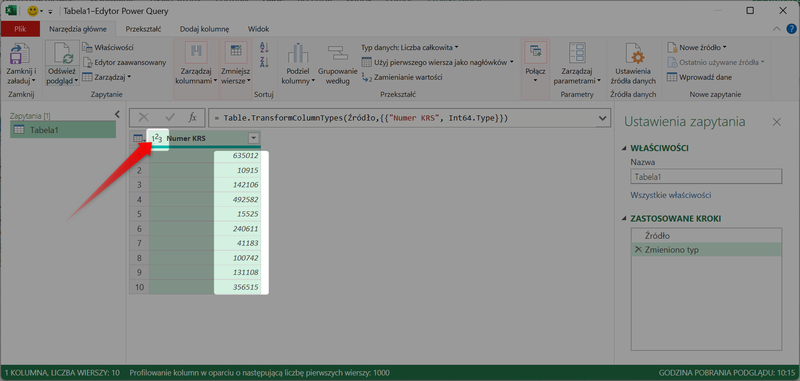
Task: Click the smiley feedback icon
Action: [x=33, y=11]
